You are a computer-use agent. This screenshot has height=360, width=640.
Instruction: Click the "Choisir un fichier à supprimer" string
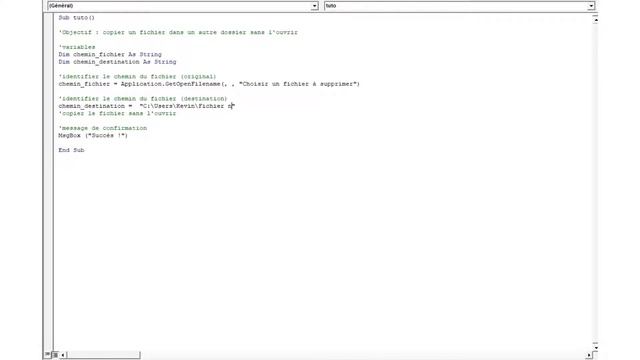pos(298,84)
